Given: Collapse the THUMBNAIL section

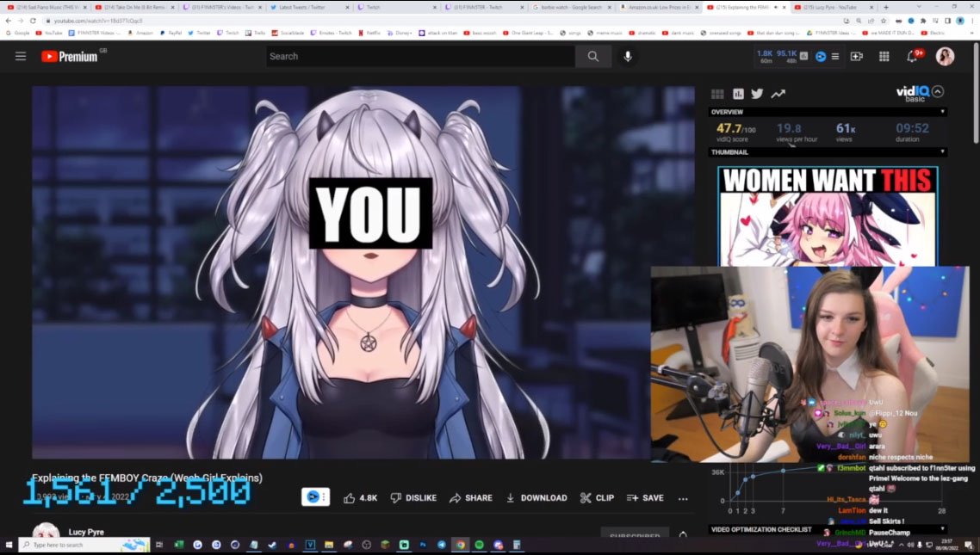Looking at the screenshot, I should pos(828,151).
